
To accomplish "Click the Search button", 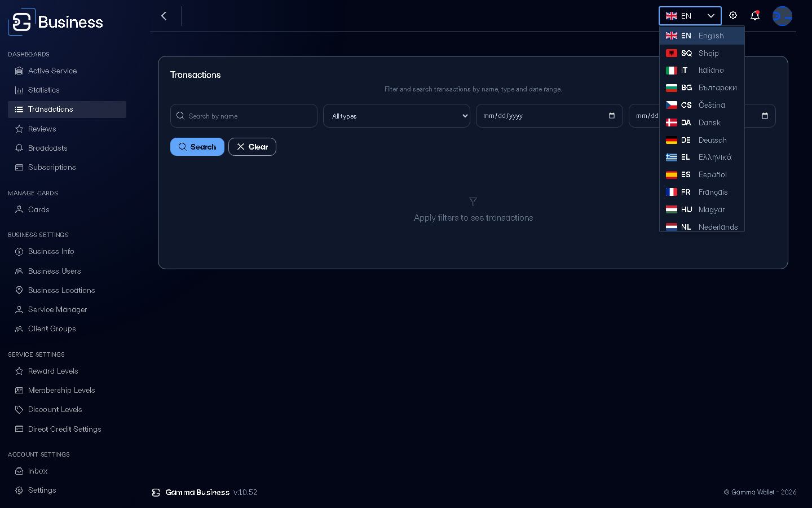I will point(197,147).
